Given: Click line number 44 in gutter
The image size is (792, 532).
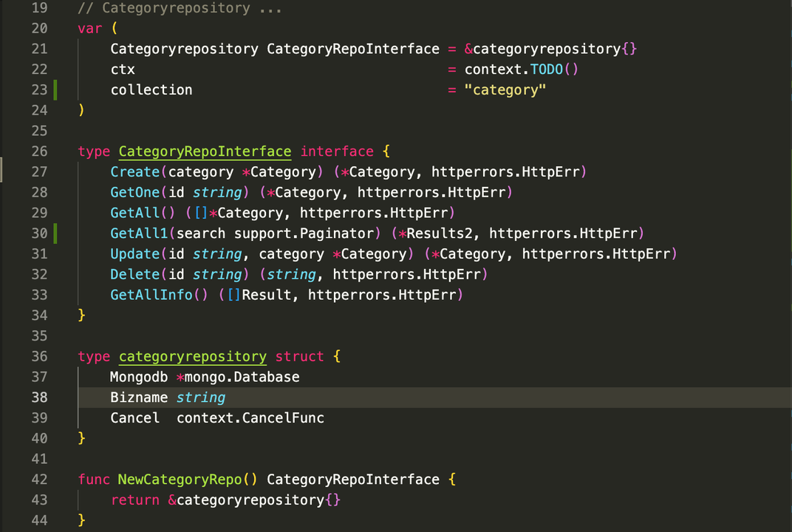Looking at the screenshot, I should click(39, 520).
